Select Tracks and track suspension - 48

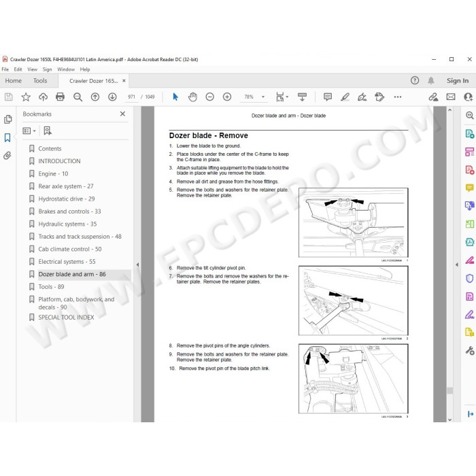80,237
